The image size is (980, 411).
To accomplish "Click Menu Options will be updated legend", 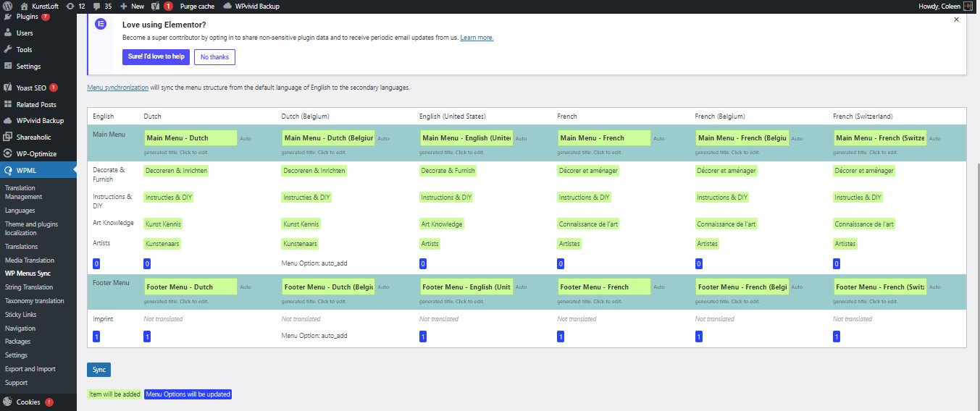I will click(188, 394).
